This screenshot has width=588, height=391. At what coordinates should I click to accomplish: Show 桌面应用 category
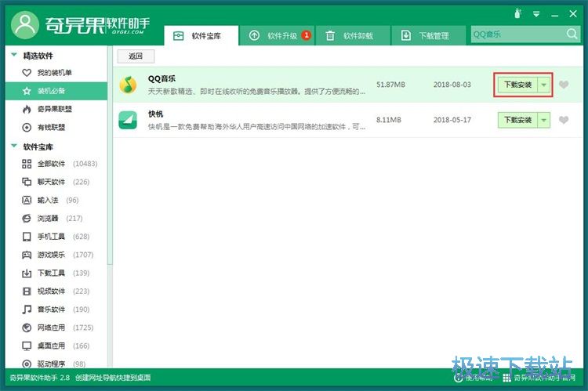coord(56,346)
